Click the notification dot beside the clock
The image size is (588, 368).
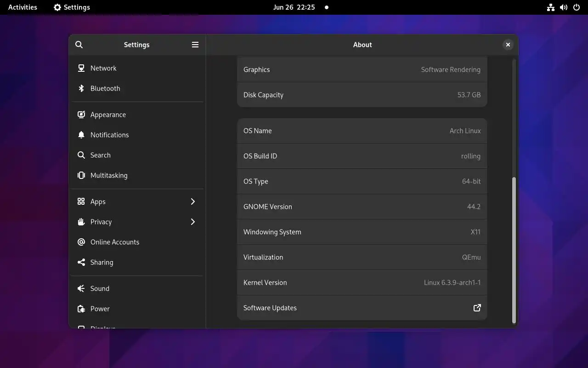pyautogui.click(x=327, y=7)
